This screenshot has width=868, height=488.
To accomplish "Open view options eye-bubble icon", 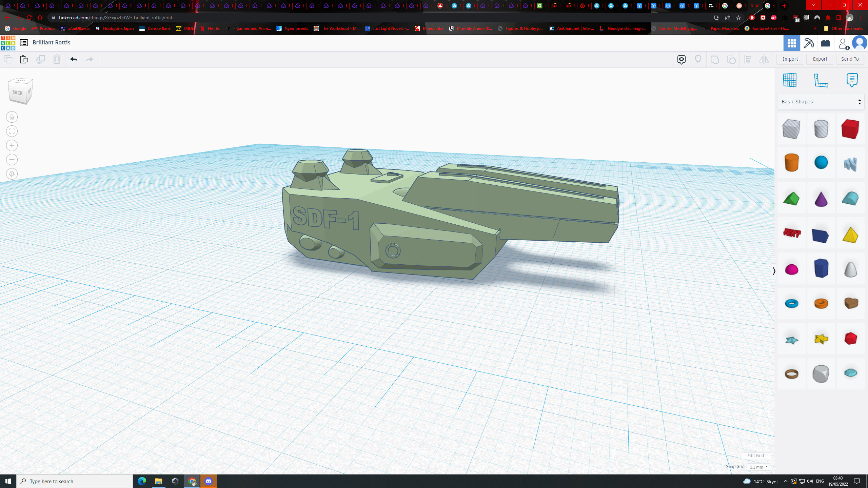I will point(682,60).
